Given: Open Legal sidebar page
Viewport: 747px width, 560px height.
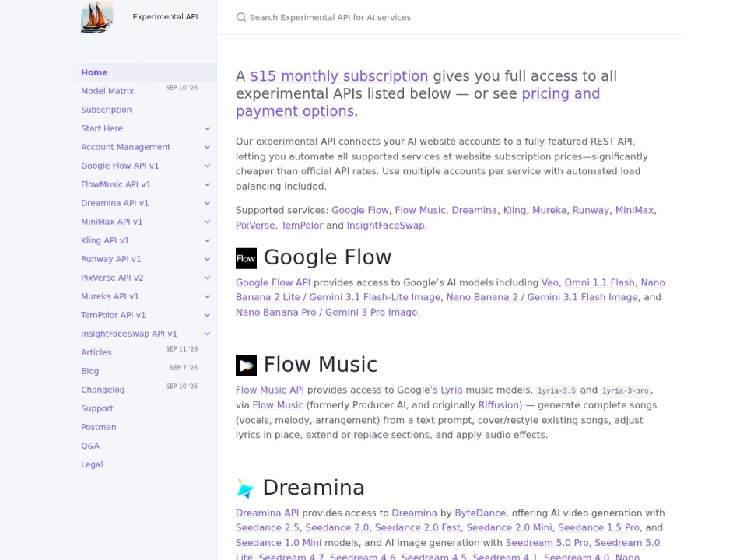Looking at the screenshot, I should [x=92, y=464].
